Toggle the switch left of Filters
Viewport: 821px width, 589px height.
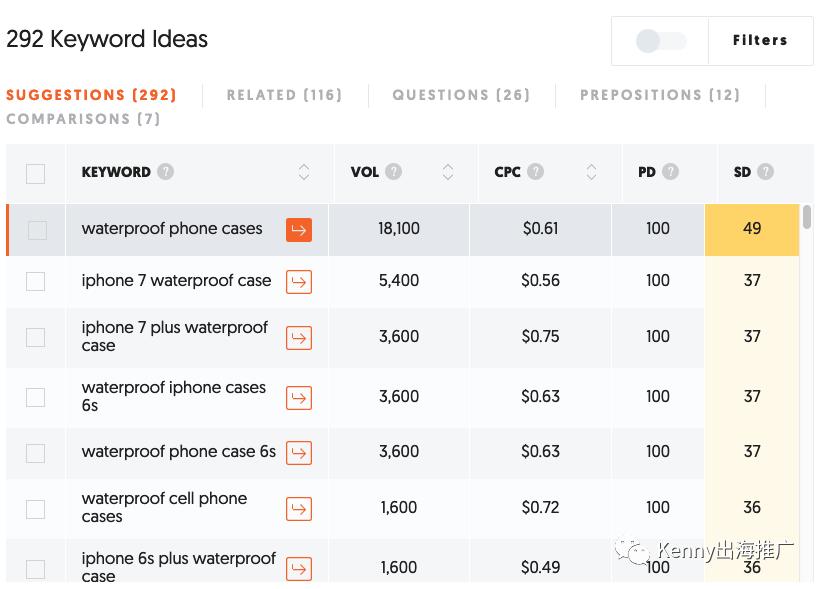coord(661,41)
